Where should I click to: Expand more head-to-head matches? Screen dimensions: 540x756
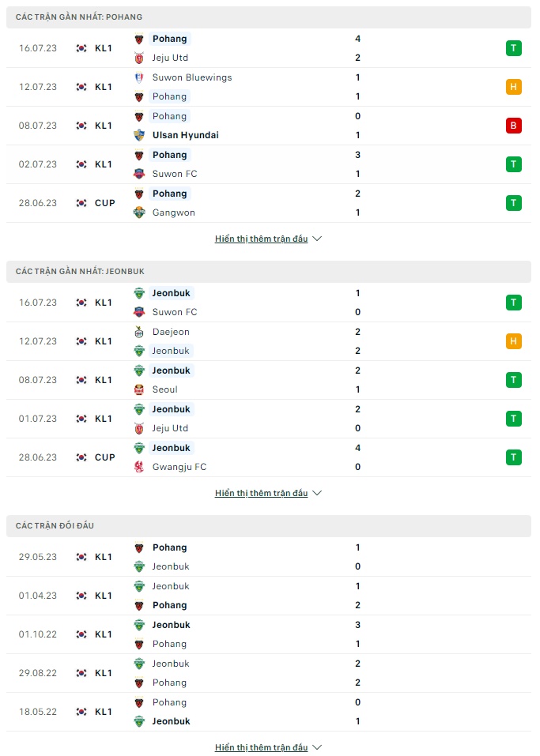pyautogui.click(x=268, y=747)
